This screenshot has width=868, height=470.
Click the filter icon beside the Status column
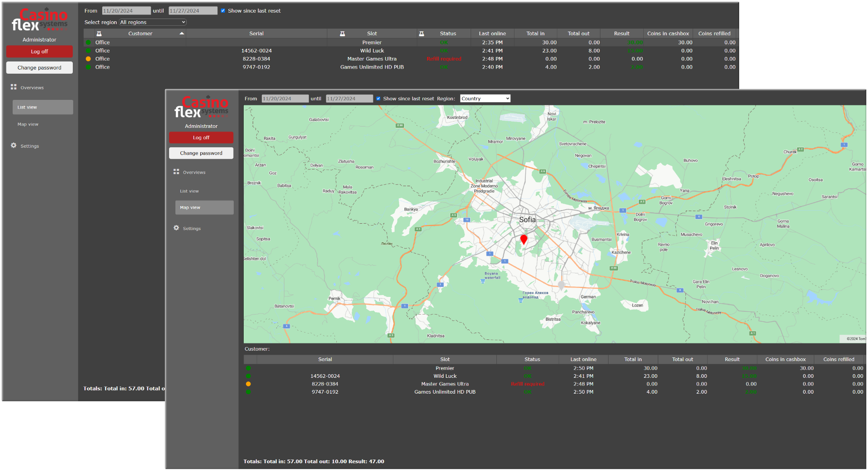tap(421, 34)
